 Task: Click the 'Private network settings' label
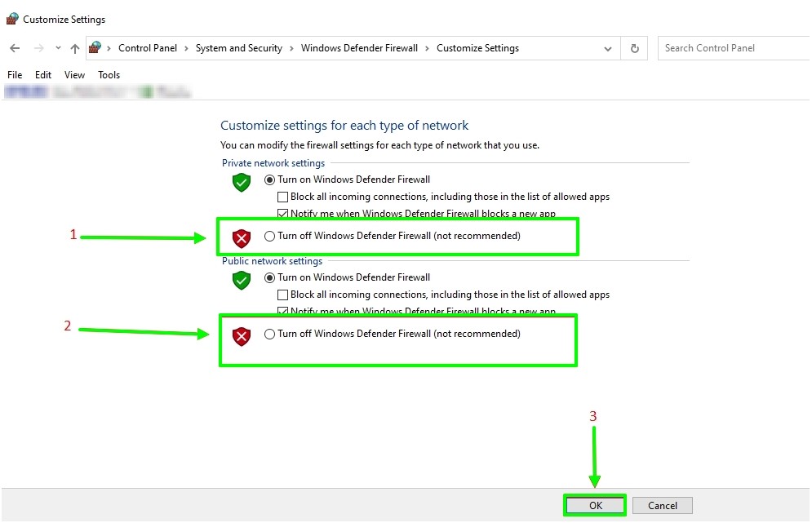tap(273, 163)
